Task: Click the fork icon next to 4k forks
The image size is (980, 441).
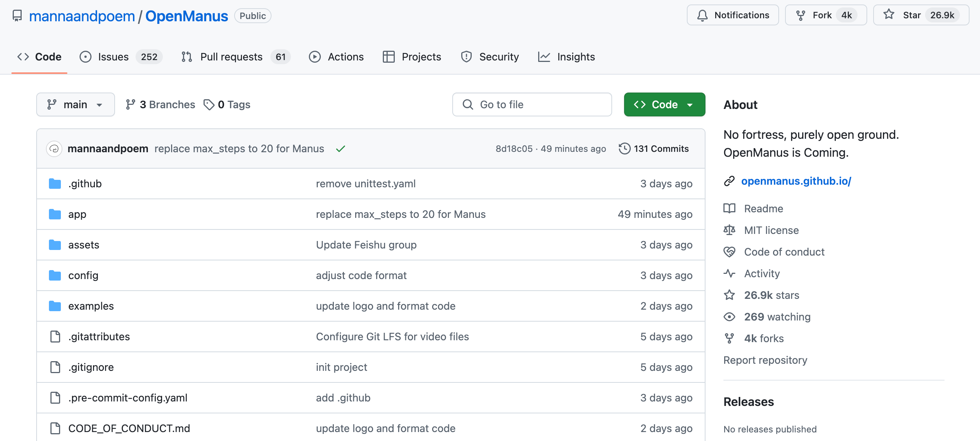Action: [x=729, y=338]
